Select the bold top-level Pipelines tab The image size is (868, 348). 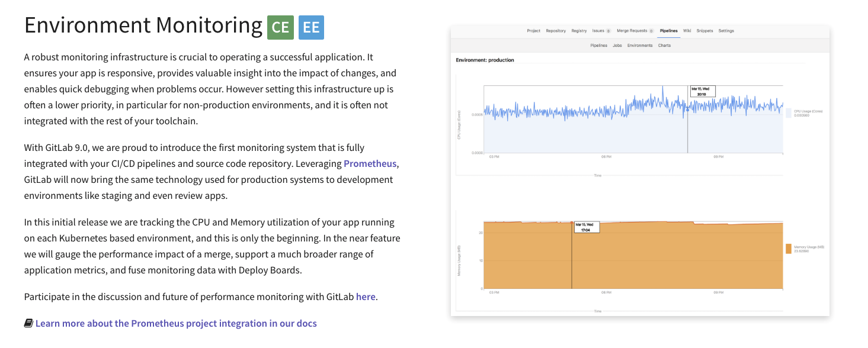point(668,31)
